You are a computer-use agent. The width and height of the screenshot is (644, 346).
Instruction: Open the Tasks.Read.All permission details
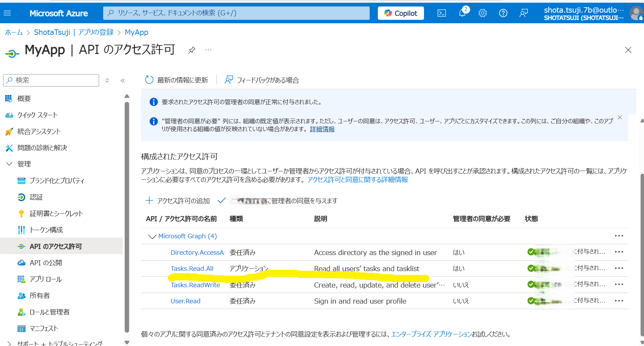pyautogui.click(x=192, y=268)
